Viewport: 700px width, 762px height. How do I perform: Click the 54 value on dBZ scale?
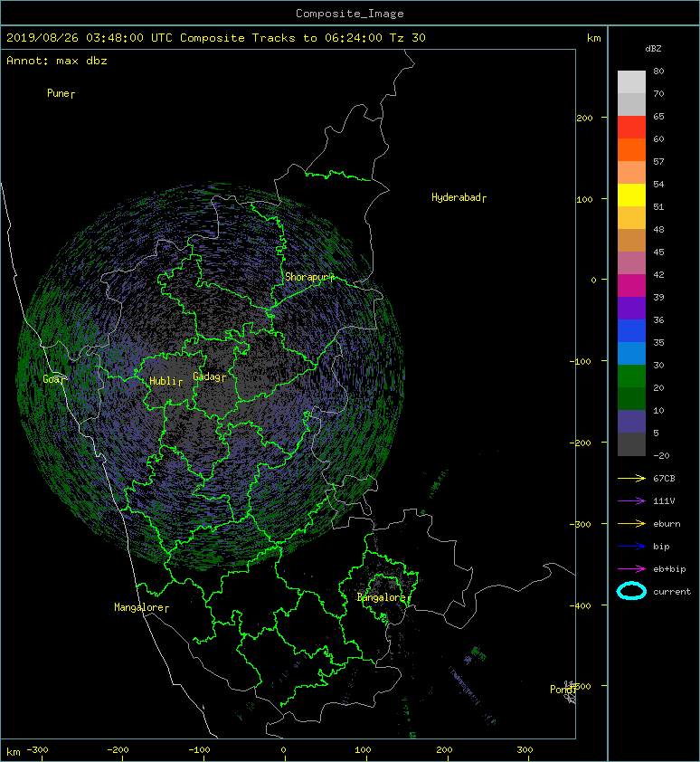pyautogui.click(x=658, y=185)
